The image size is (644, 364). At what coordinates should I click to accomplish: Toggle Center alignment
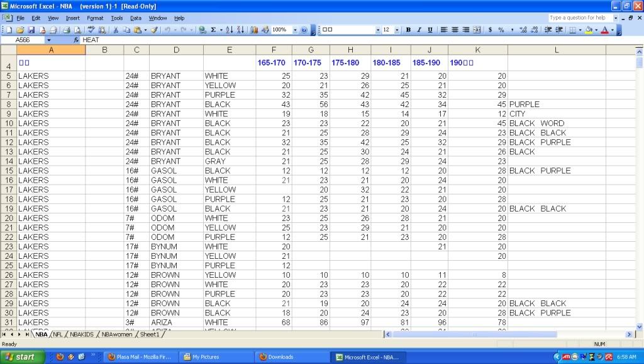(x=455, y=30)
